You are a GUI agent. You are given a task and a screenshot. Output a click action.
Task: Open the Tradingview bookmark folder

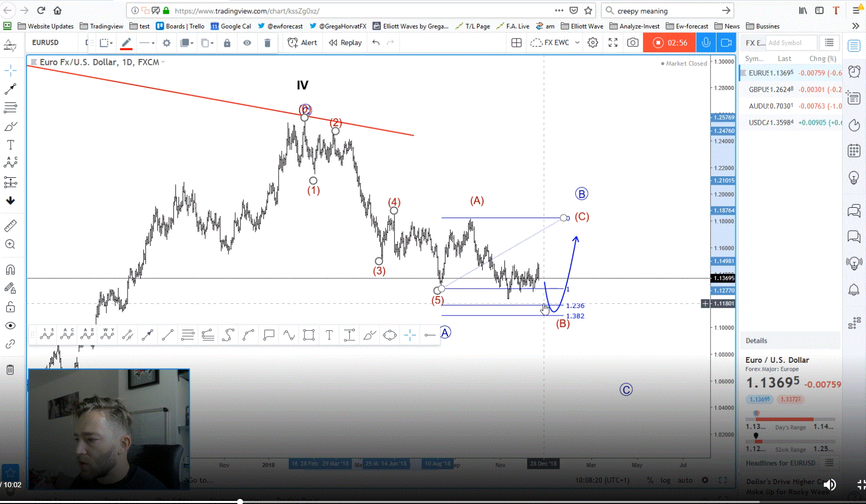102,26
